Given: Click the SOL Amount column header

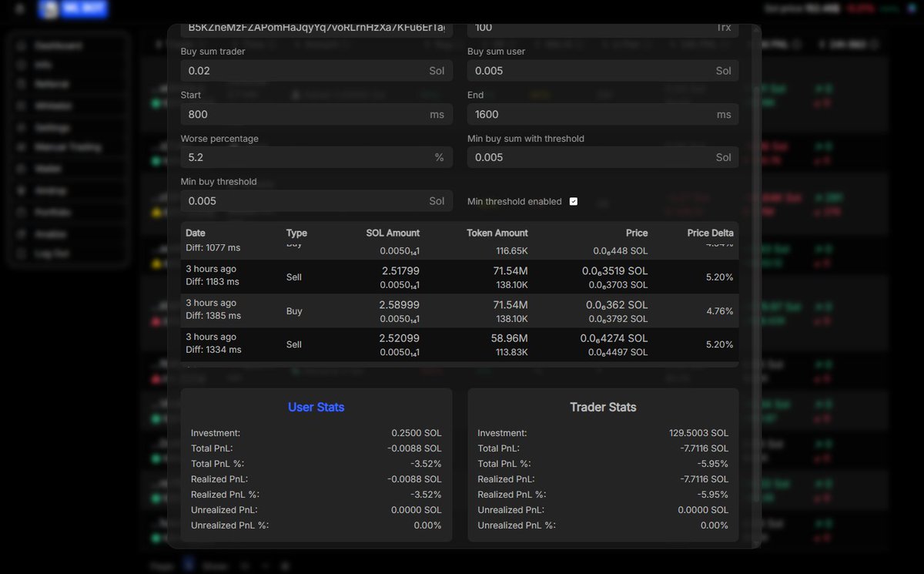Looking at the screenshot, I should [x=392, y=233].
